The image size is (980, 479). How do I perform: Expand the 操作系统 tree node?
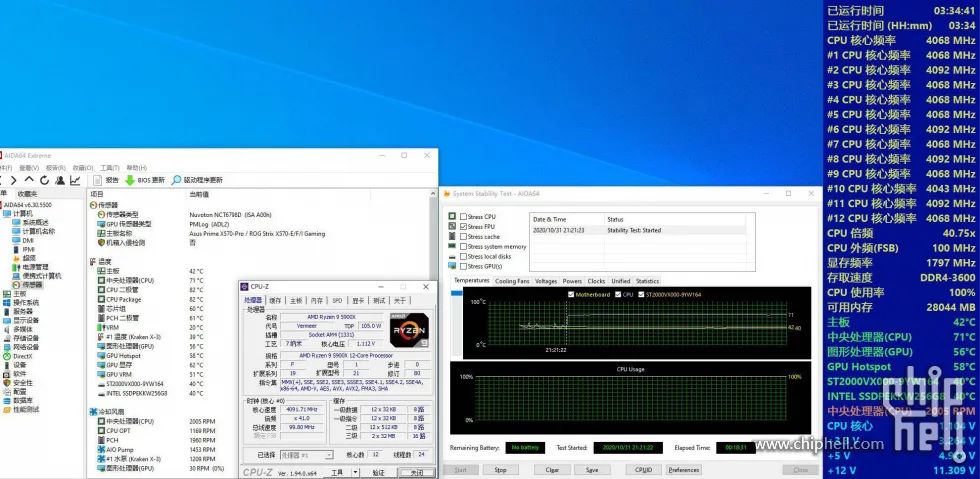[21, 303]
